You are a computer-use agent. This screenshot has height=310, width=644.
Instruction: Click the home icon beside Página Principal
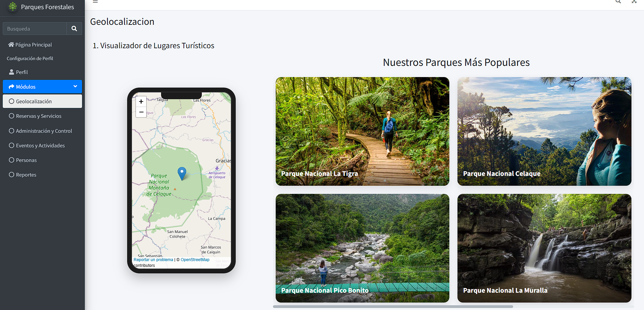(11, 44)
